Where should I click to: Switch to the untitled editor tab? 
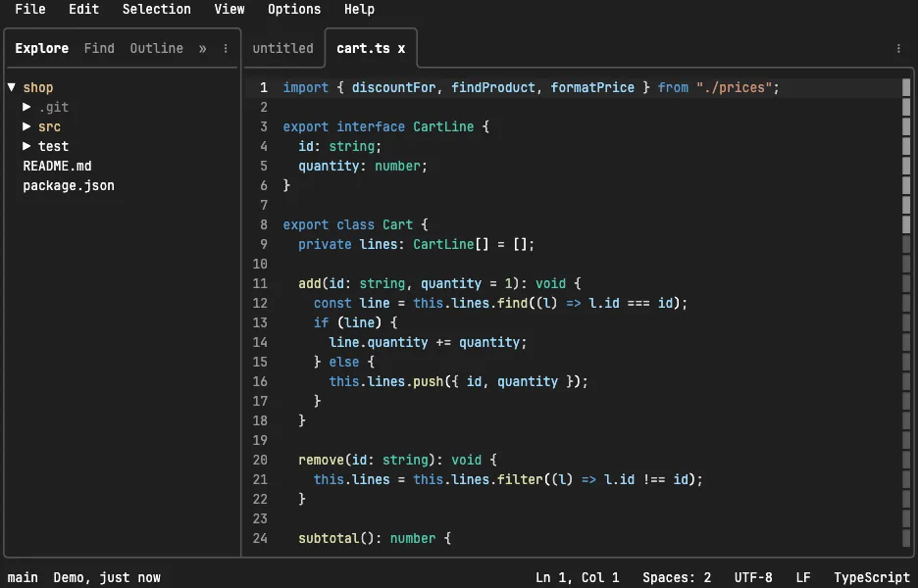click(x=282, y=49)
